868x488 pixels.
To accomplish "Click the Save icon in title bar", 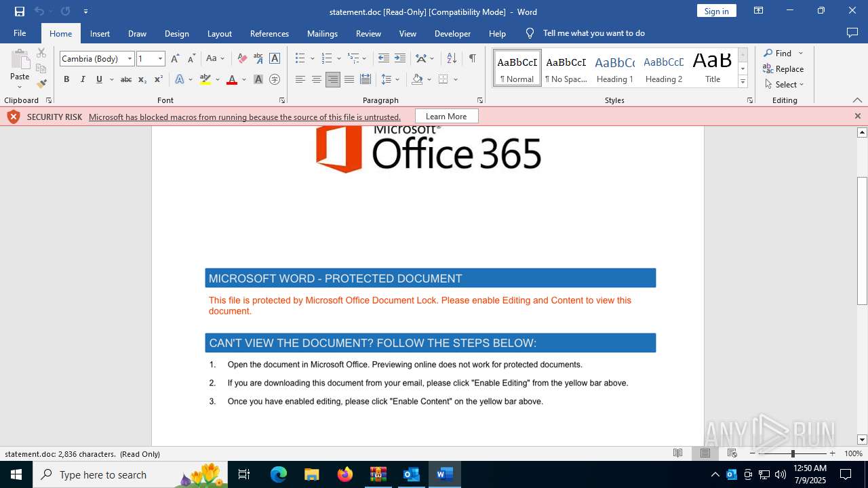I will (20, 12).
